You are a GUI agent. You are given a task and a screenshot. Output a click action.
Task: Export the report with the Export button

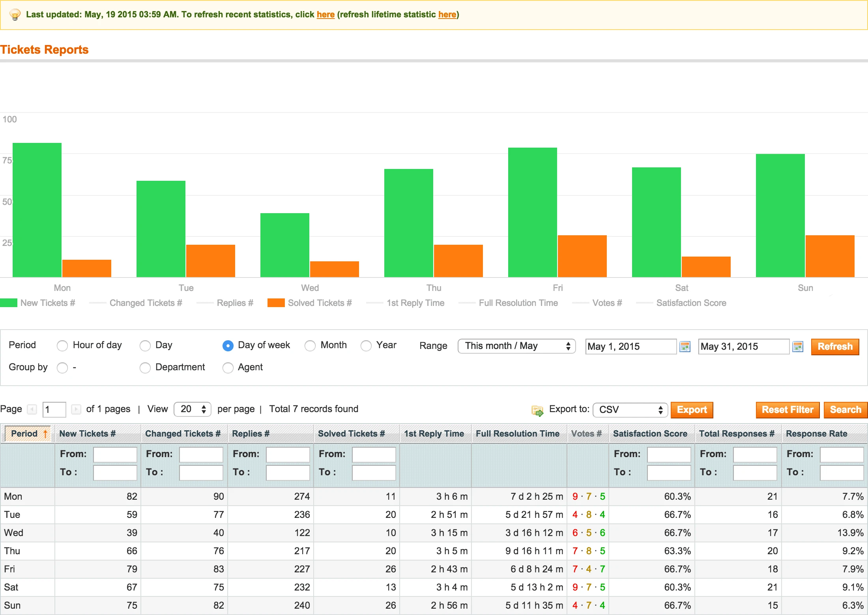coord(692,410)
